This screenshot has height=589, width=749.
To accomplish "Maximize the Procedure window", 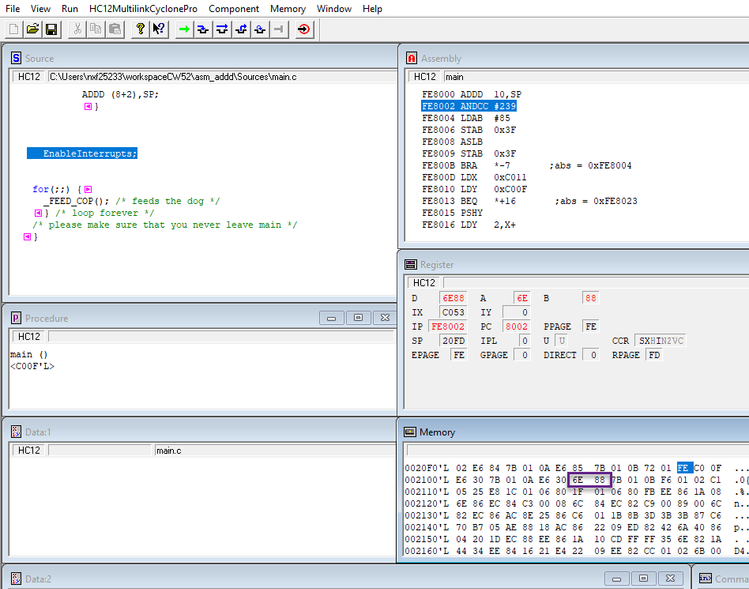I will [357, 318].
